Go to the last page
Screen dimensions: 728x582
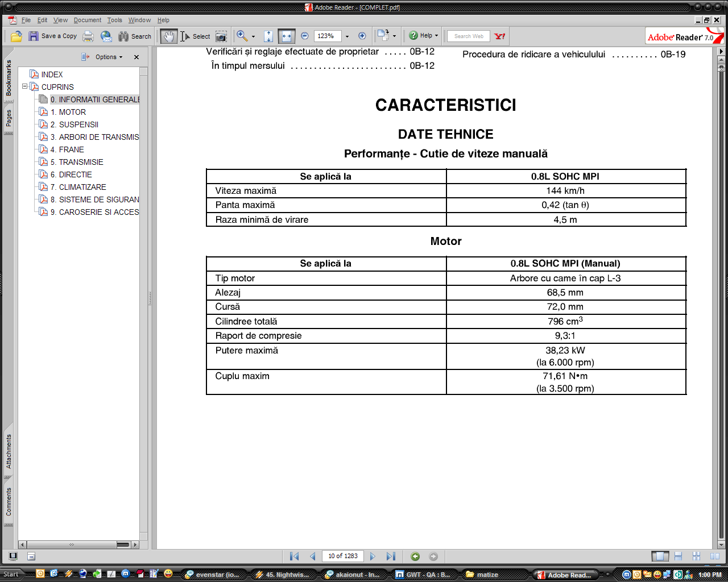coord(391,556)
